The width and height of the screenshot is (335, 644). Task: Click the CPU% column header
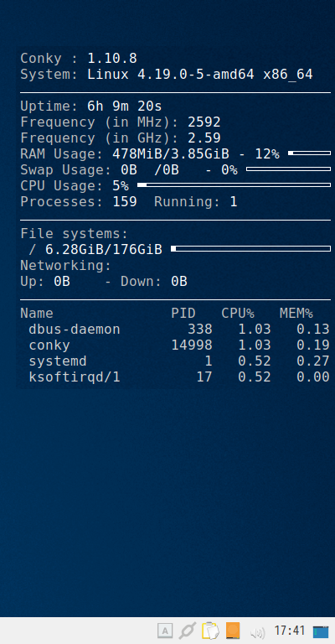click(238, 314)
